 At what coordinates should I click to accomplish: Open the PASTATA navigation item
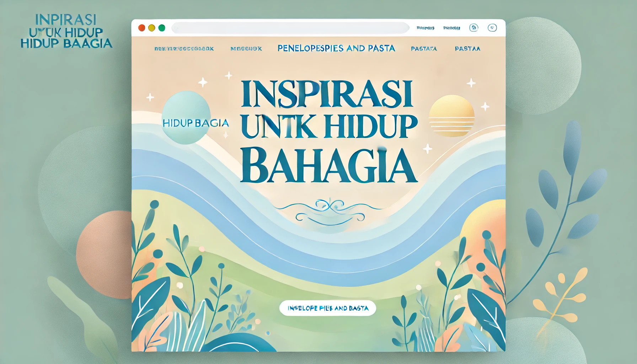424,49
